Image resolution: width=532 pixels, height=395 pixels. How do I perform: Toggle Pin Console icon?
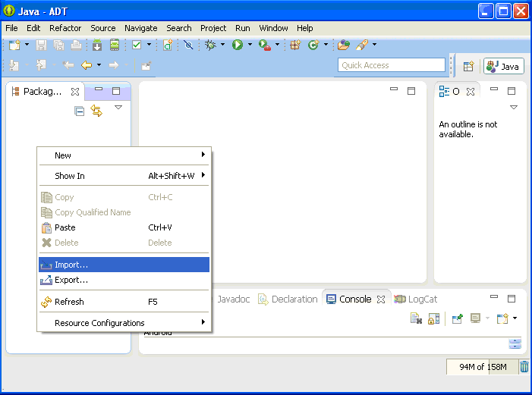pyautogui.click(x=458, y=318)
